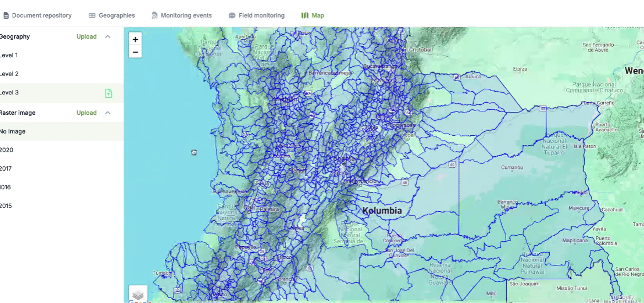The height and width of the screenshot is (303, 644).
Task: Select the 2017 raster image
Action: click(x=6, y=169)
